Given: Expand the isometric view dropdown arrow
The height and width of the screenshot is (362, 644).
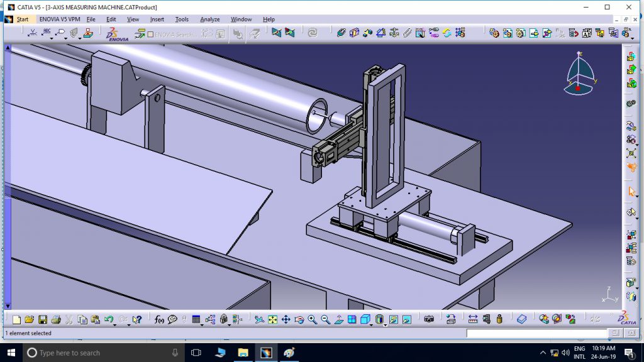Looking at the screenshot, I should click(x=371, y=324).
